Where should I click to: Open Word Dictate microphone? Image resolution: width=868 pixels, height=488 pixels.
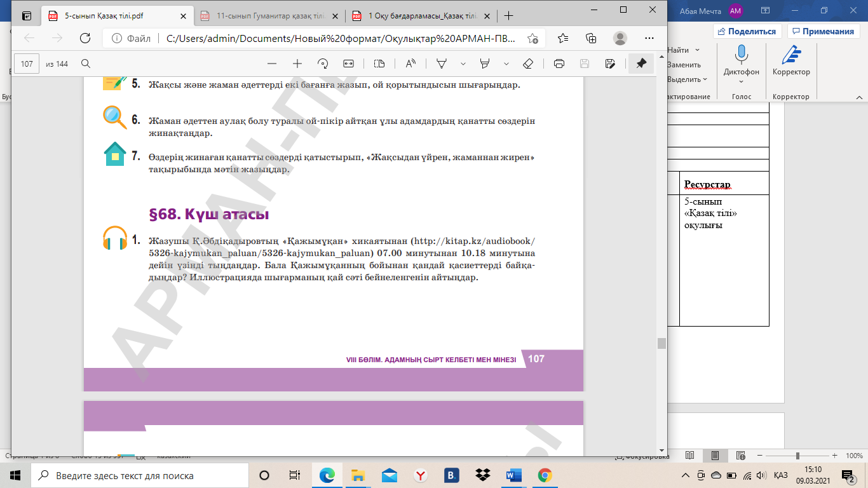(x=741, y=55)
